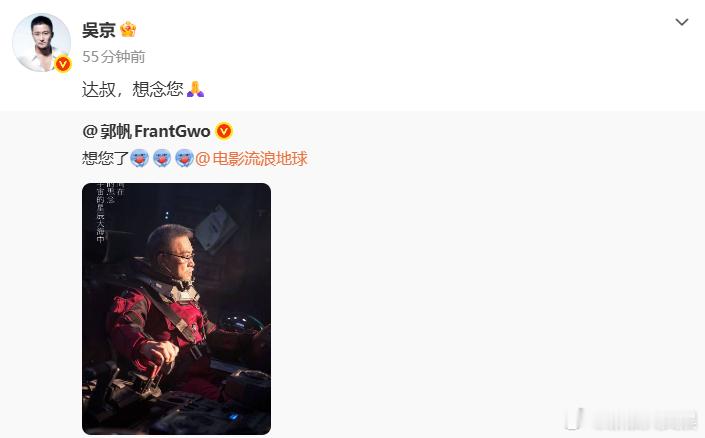Click the 达叔,想念您 post text

pos(133,89)
